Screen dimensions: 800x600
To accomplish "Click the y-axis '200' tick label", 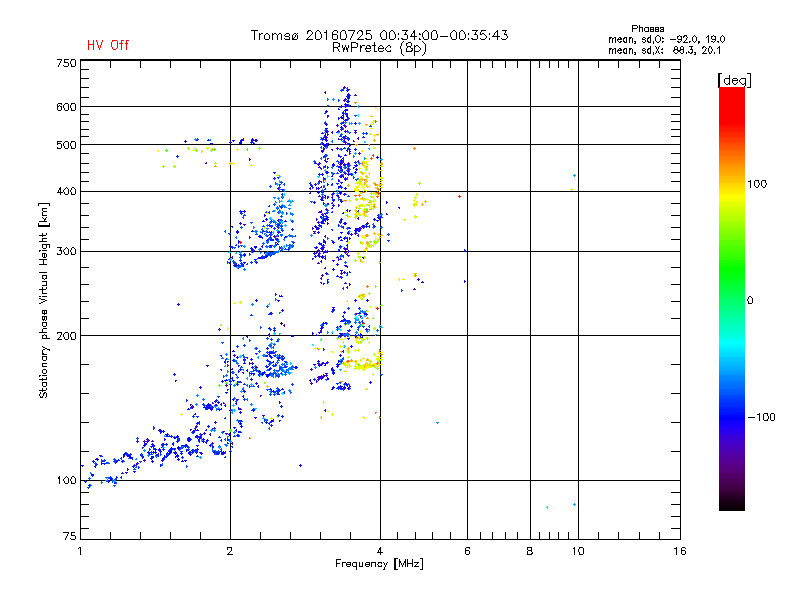I will point(66,336).
